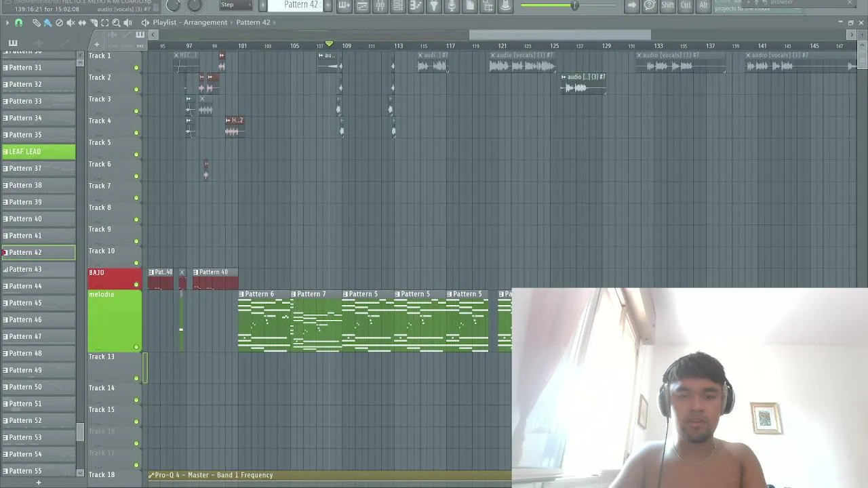Viewport: 868px width, 488px height.
Task: Pick the magnifier Zoom tool
Action: (x=116, y=22)
